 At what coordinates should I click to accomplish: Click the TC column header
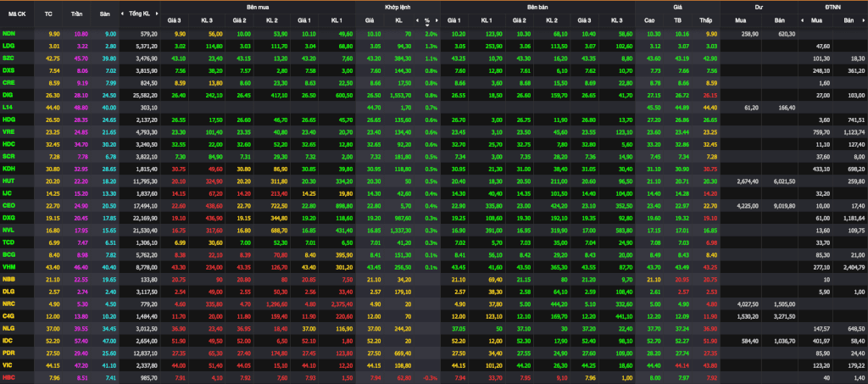click(48, 14)
